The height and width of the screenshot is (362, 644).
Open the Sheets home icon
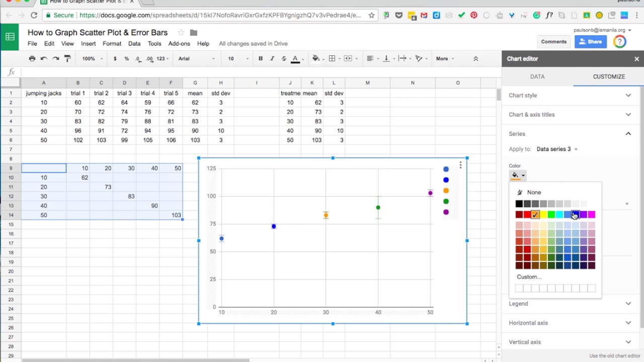pyautogui.click(x=10, y=37)
